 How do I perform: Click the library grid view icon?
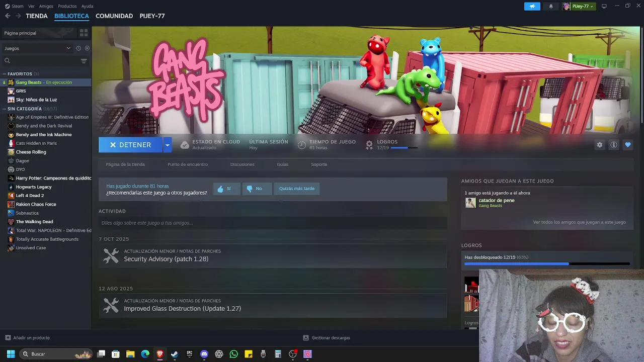click(x=84, y=33)
